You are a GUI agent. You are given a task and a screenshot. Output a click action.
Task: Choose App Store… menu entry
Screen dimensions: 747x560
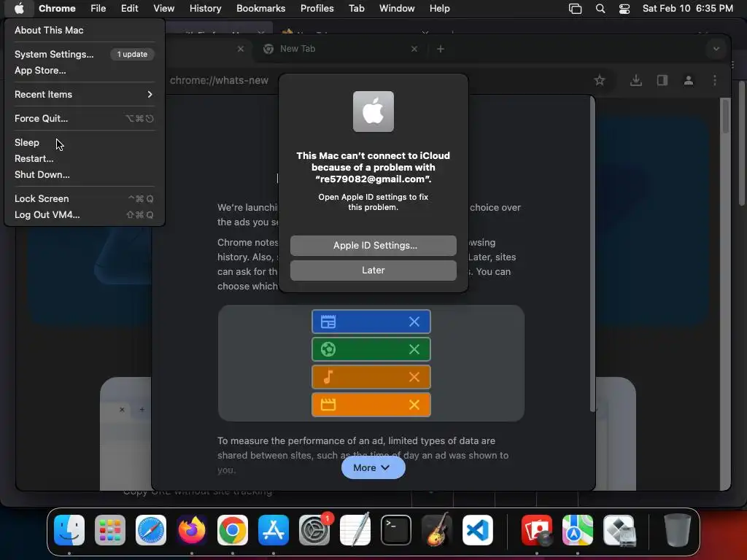[x=40, y=71]
